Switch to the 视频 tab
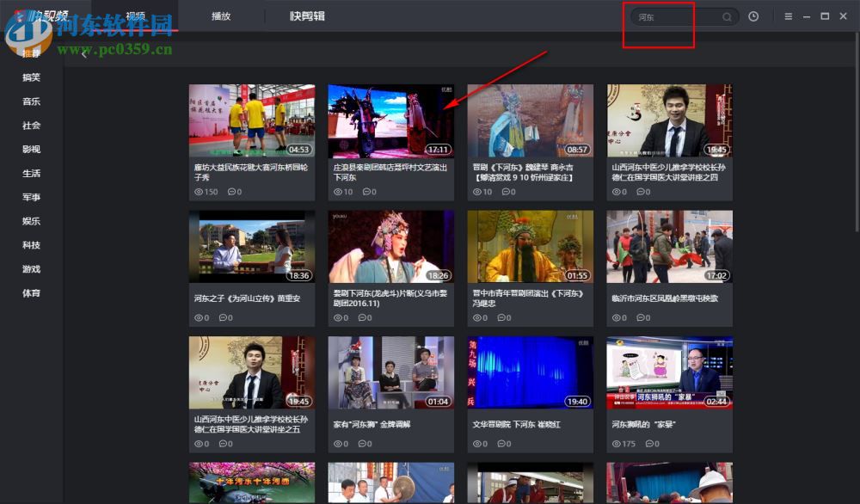This screenshot has height=504, width=860. point(135,15)
